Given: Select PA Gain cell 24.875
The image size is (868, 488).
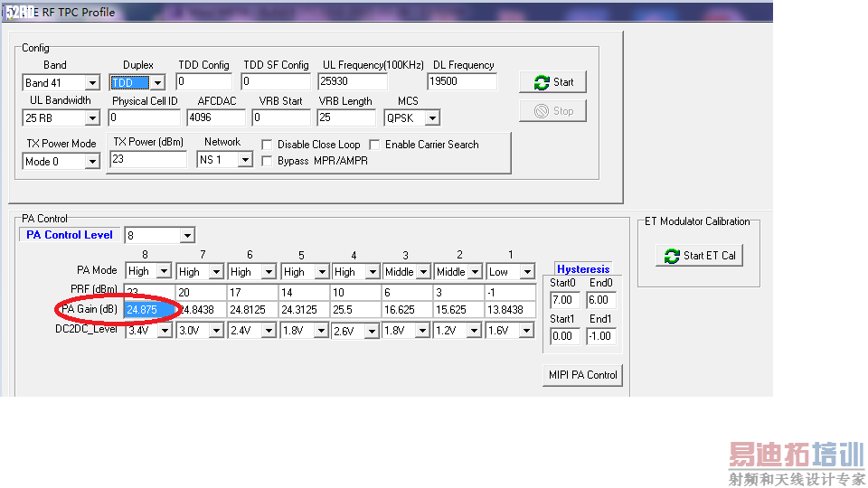Looking at the screenshot, I should click(x=149, y=310).
